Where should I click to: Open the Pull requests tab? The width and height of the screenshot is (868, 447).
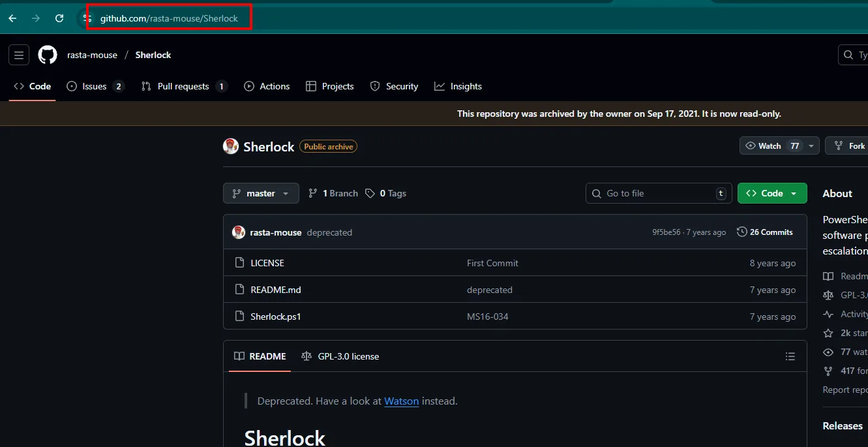click(x=184, y=86)
